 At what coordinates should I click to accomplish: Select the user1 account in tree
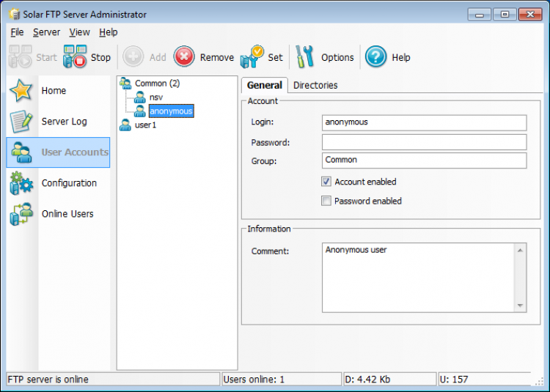click(146, 125)
